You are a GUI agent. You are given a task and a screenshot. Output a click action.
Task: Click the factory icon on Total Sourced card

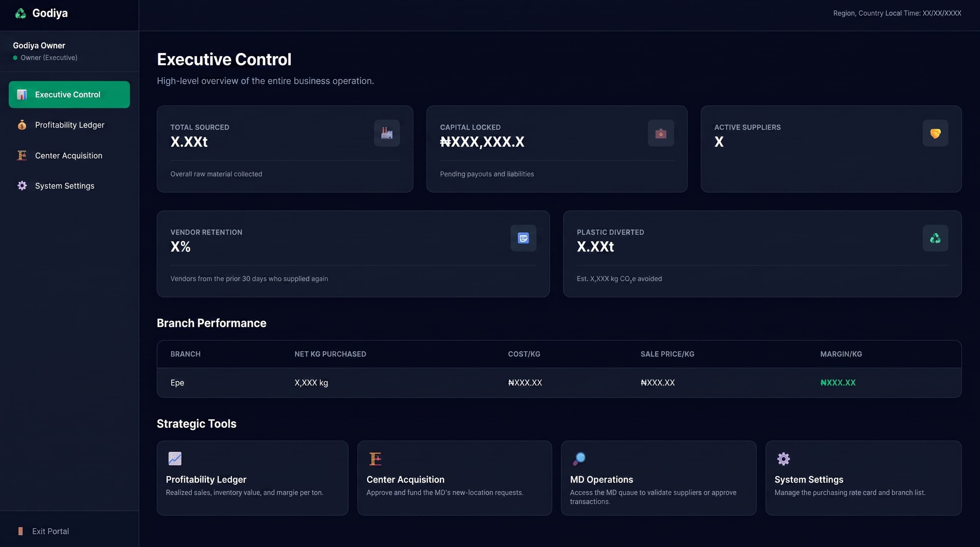click(387, 133)
